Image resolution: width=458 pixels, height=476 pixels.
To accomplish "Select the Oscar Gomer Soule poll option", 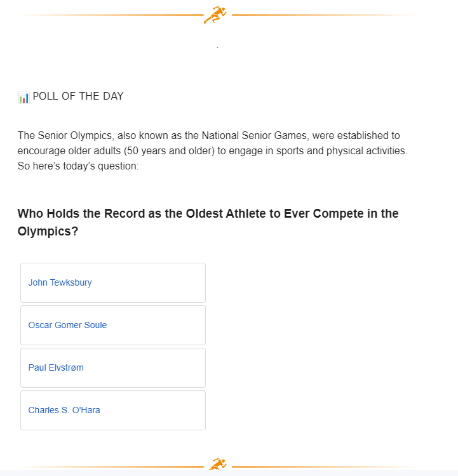I will (x=113, y=326).
